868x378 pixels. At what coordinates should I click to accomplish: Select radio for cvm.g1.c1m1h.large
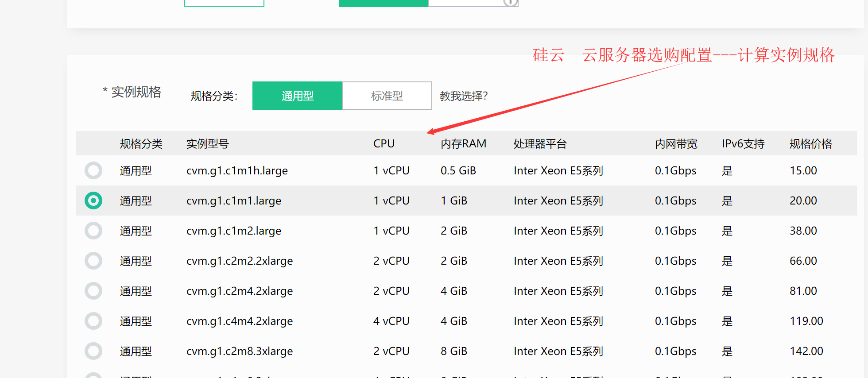93,170
